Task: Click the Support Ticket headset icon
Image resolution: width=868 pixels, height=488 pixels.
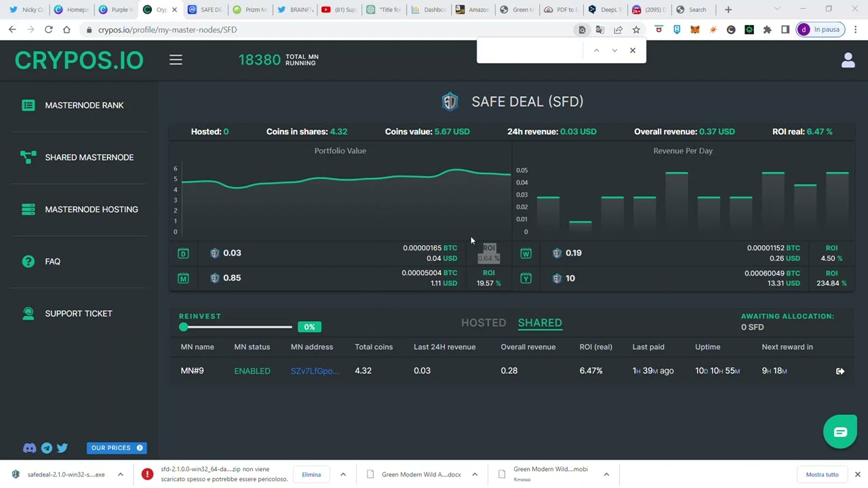Action: coord(28,314)
